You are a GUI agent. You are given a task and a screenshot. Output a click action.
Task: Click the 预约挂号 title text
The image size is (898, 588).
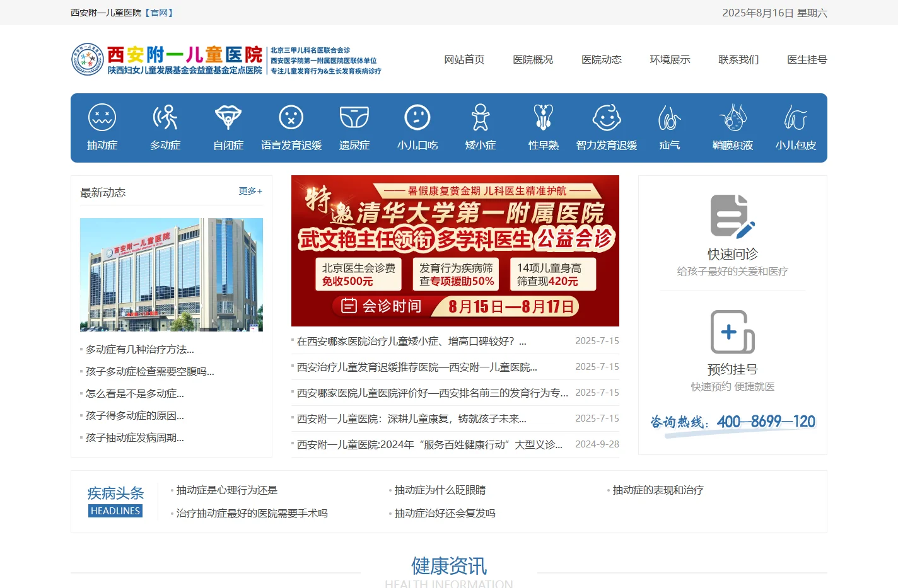point(732,369)
